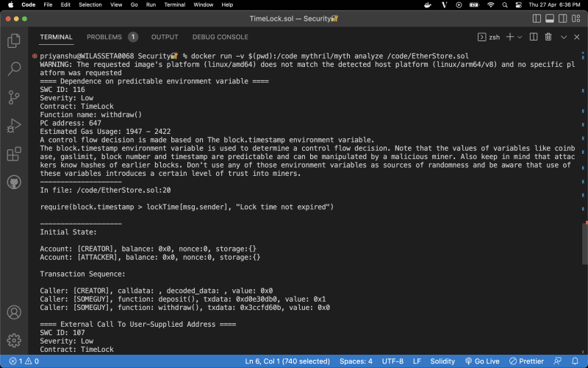The height and width of the screenshot is (368, 588).
Task: Create a new terminal with plus icon
Action: pyautogui.click(x=510, y=37)
